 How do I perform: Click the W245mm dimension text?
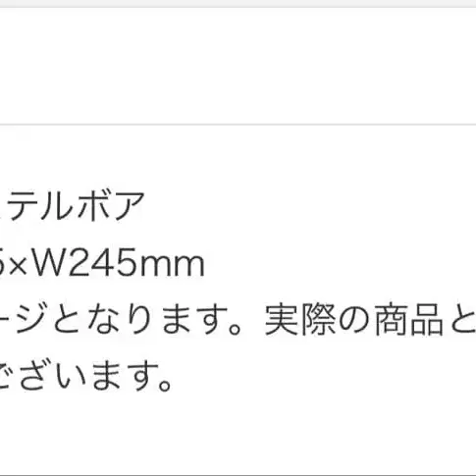click(x=120, y=263)
